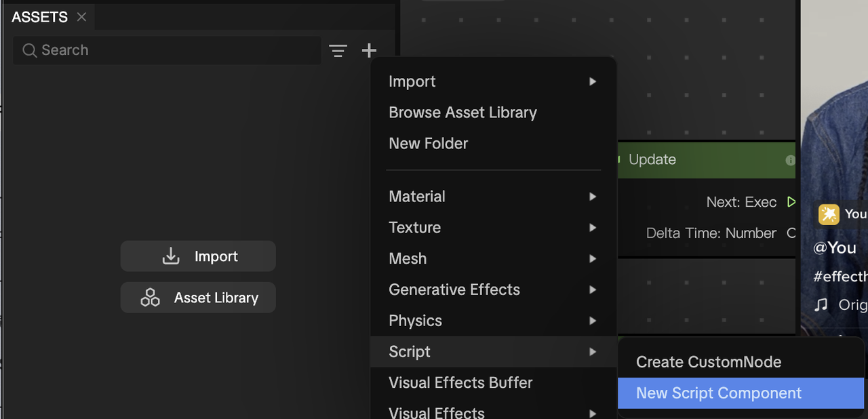This screenshot has height=419, width=868.
Task: Click the Search field in Assets
Action: pyautogui.click(x=167, y=50)
